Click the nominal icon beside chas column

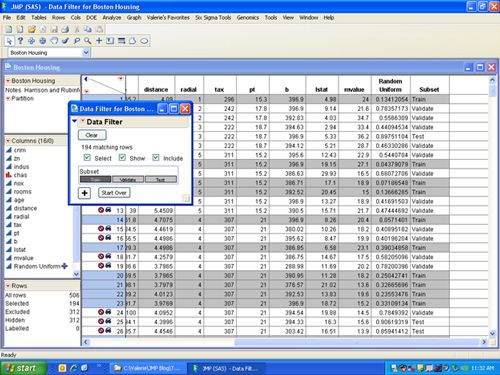pyautogui.click(x=9, y=175)
